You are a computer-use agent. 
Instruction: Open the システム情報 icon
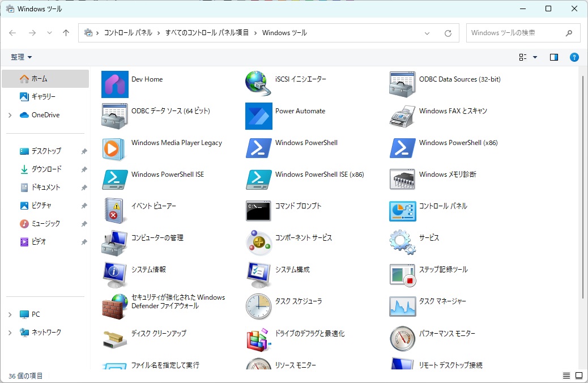114,275
